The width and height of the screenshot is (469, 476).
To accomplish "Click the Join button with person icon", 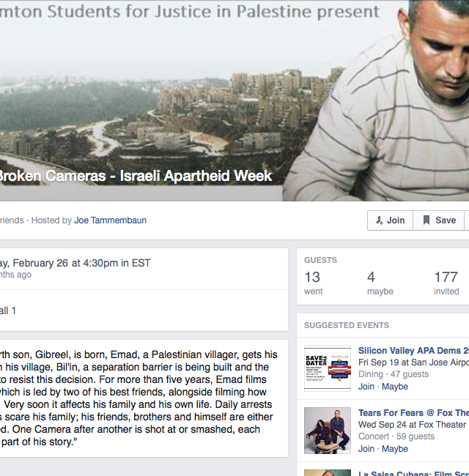I will pyautogui.click(x=390, y=220).
